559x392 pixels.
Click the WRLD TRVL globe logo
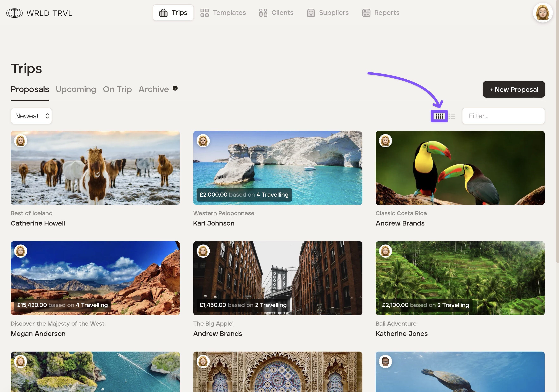point(15,13)
